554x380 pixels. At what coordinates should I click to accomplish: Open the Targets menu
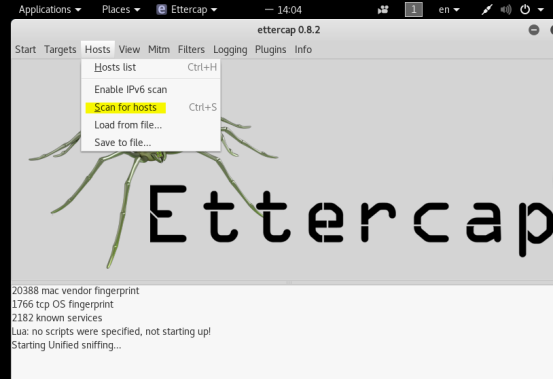click(x=60, y=49)
